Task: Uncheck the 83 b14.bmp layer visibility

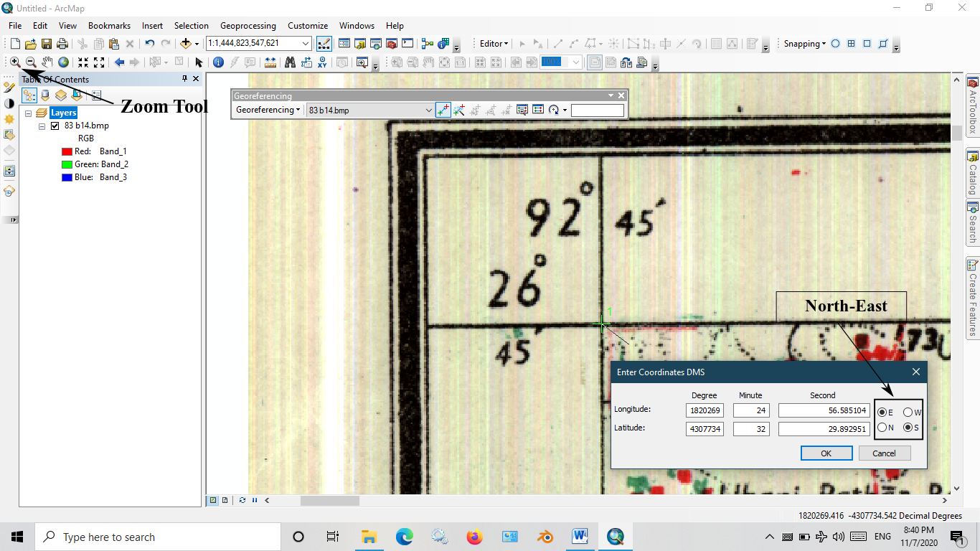Action: click(x=55, y=125)
